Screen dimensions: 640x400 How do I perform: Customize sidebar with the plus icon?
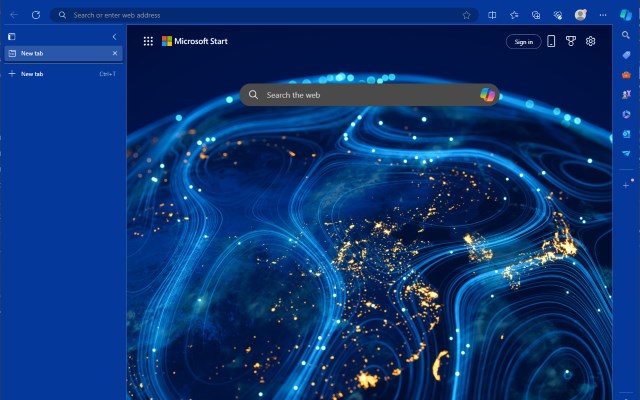[x=626, y=185]
